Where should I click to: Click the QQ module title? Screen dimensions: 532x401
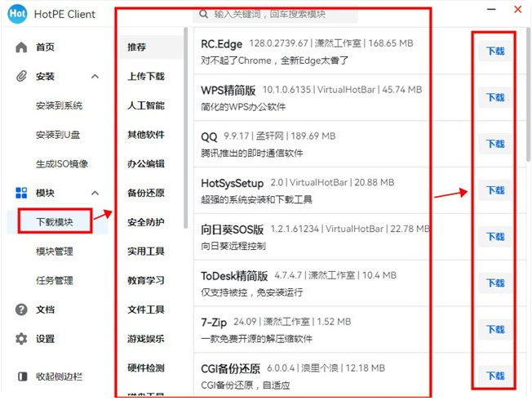[x=209, y=137]
